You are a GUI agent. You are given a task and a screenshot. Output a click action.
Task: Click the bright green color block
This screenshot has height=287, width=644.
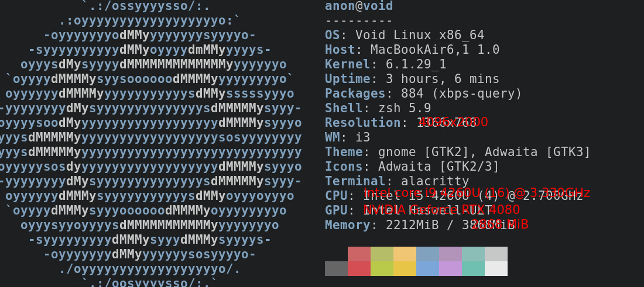(382, 268)
